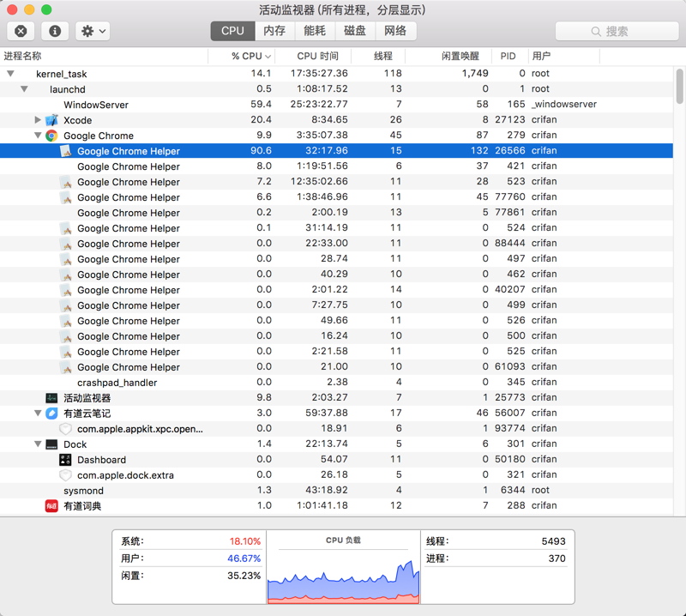Click icon of Chrome Helper with PID 77760
The height and width of the screenshot is (616, 686).
coord(66,197)
